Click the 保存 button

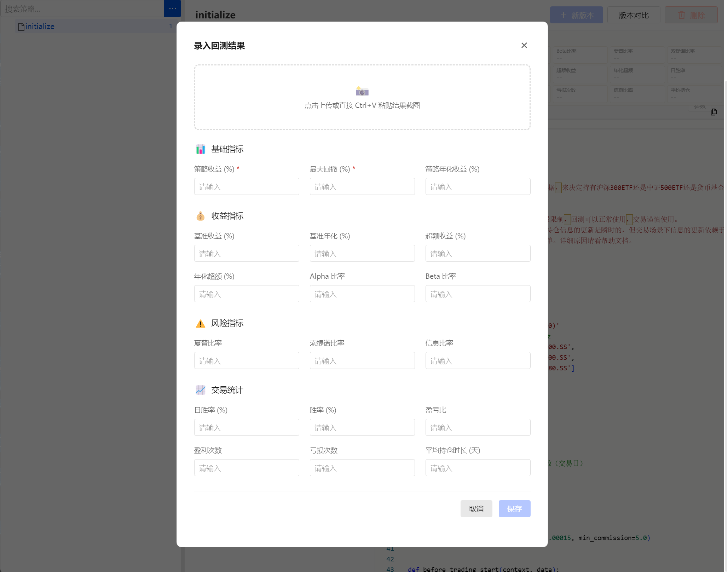tap(514, 509)
